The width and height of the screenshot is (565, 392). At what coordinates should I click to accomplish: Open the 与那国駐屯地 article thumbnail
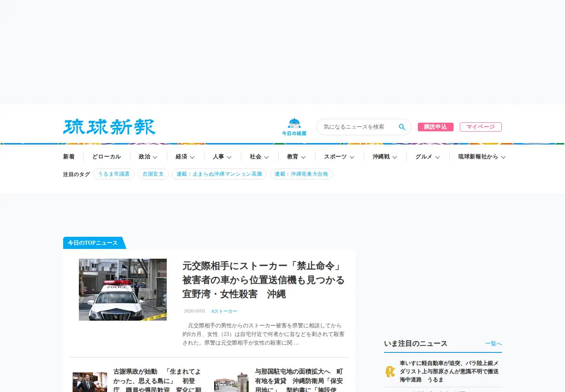tap(231, 382)
